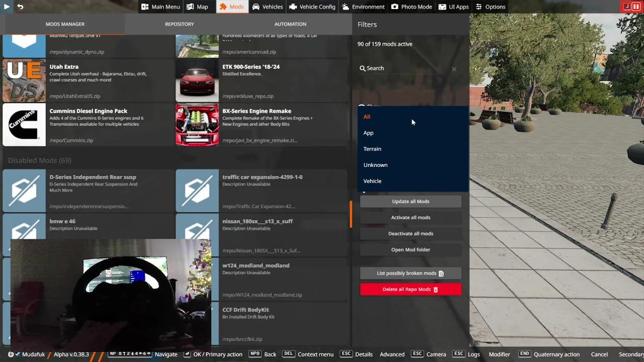644x362 pixels.
Task: Click the Utah Extra mod thumbnail
Action: click(24, 80)
